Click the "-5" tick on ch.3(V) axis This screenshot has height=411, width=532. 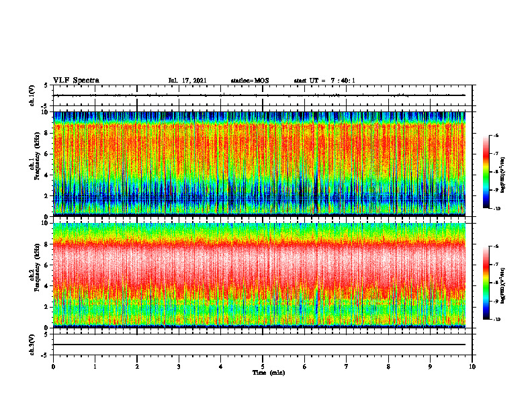[44, 355]
